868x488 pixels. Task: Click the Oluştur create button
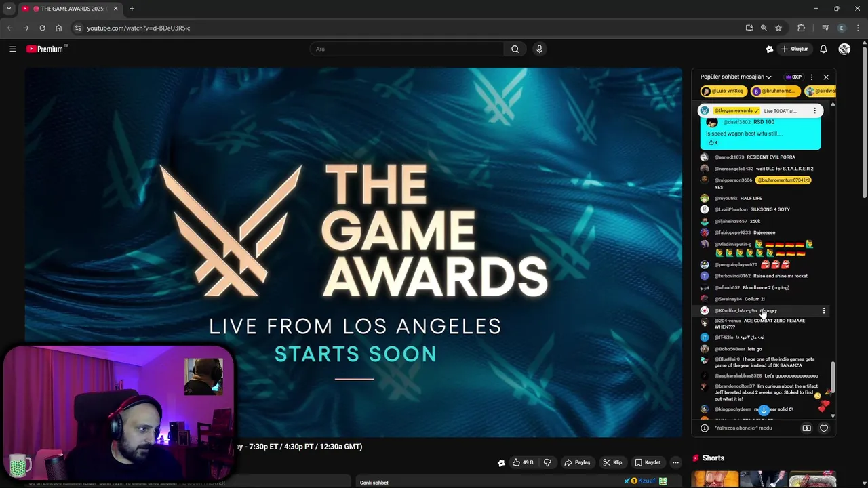(x=795, y=49)
